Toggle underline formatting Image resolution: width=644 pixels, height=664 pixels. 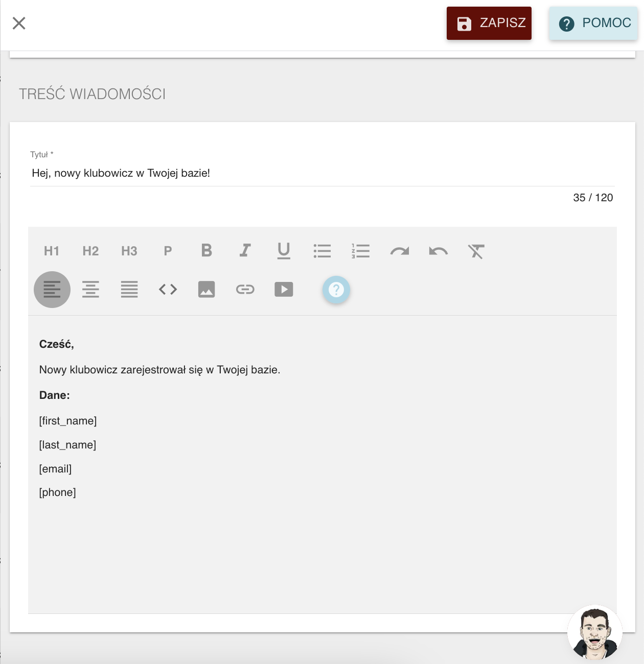point(284,251)
